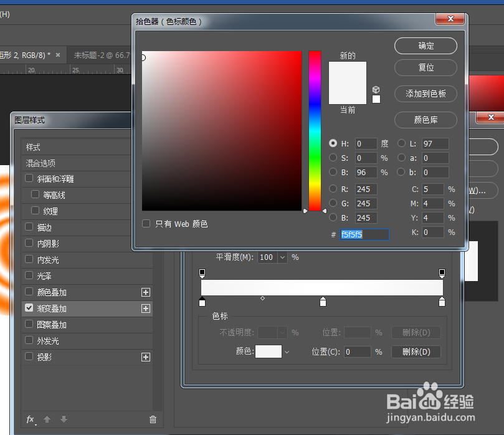The image size is (504, 435).
Task: Click the small web-safe white swatch
Action: coord(376,99)
